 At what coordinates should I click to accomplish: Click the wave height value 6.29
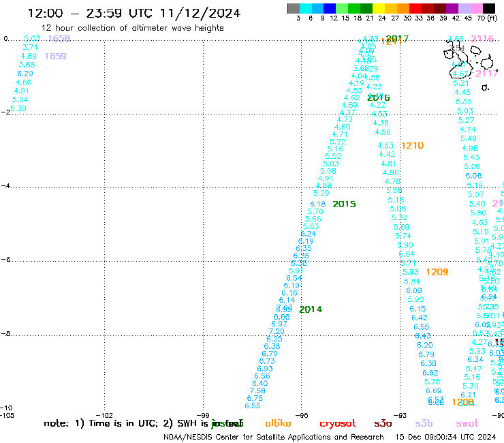pyautogui.click(x=25, y=74)
